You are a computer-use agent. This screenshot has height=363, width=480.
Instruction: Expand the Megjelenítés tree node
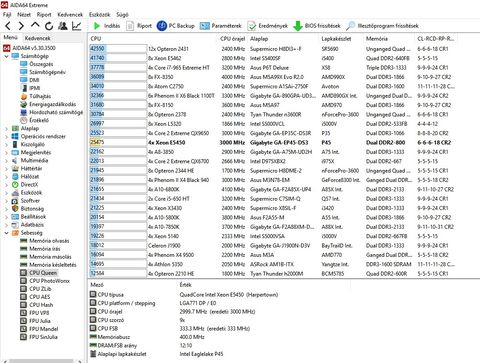(x=6, y=152)
